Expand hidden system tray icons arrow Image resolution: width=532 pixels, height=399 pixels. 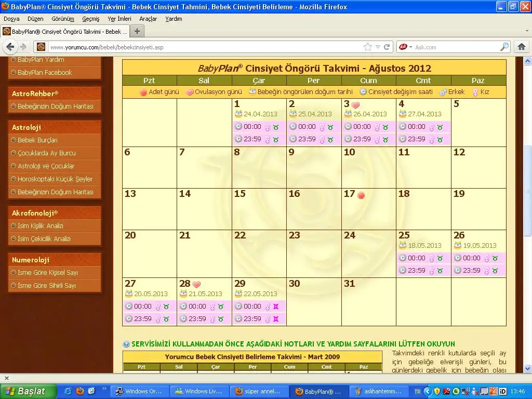428,392
